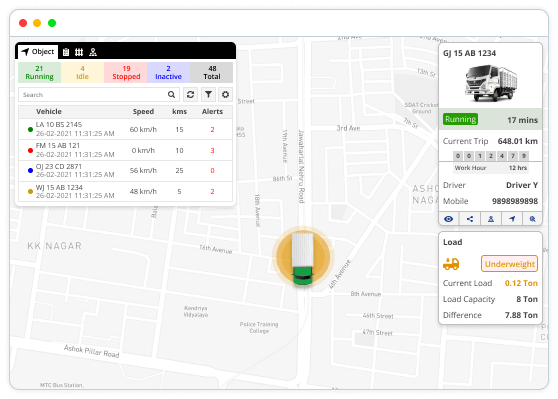This screenshot has width=558, height=399.
Task: Click the navigation arrow icon in vehicle card
Action: click(512, 219)
